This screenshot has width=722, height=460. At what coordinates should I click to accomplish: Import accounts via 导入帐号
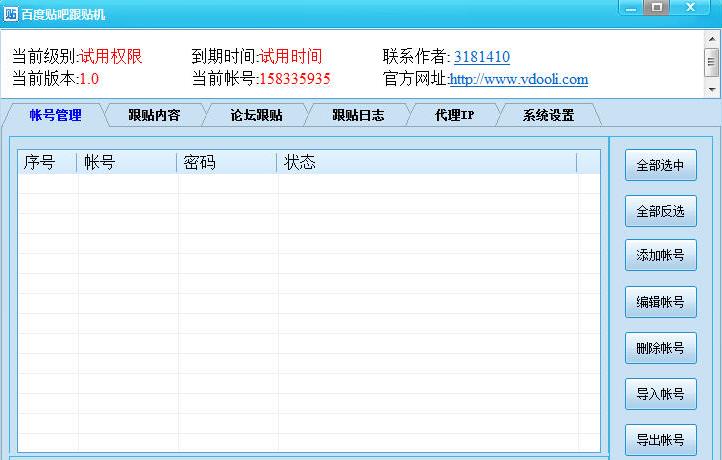[660, 394]
